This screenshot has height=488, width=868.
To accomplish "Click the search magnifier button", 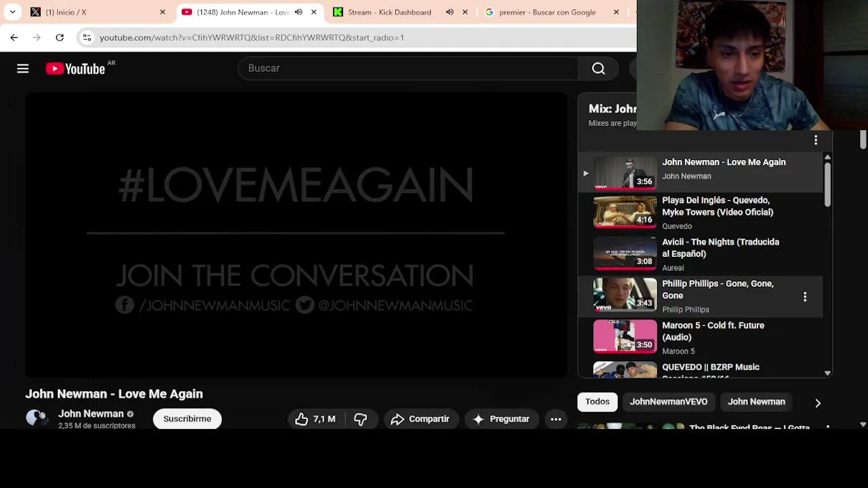I will tap(598, 68).
